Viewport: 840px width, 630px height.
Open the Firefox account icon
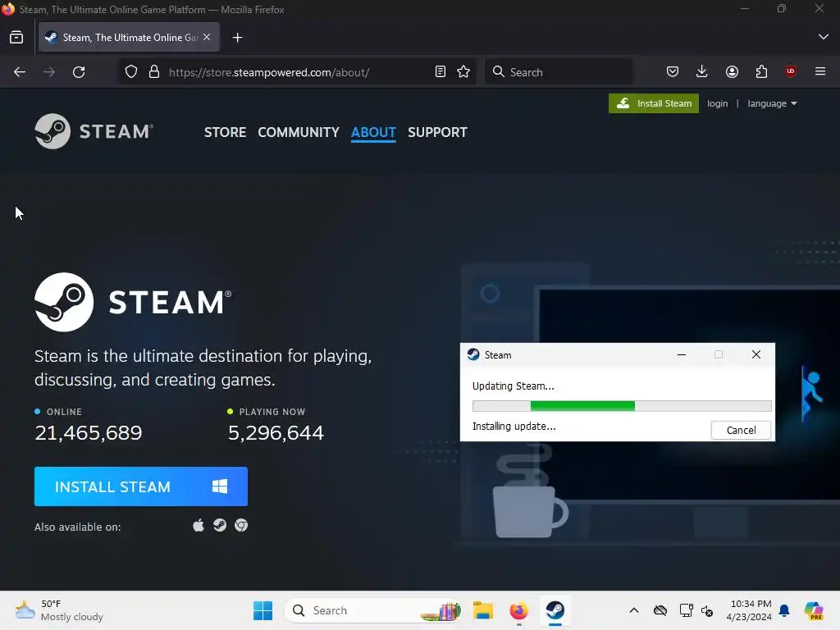click(x=732, y=72)
